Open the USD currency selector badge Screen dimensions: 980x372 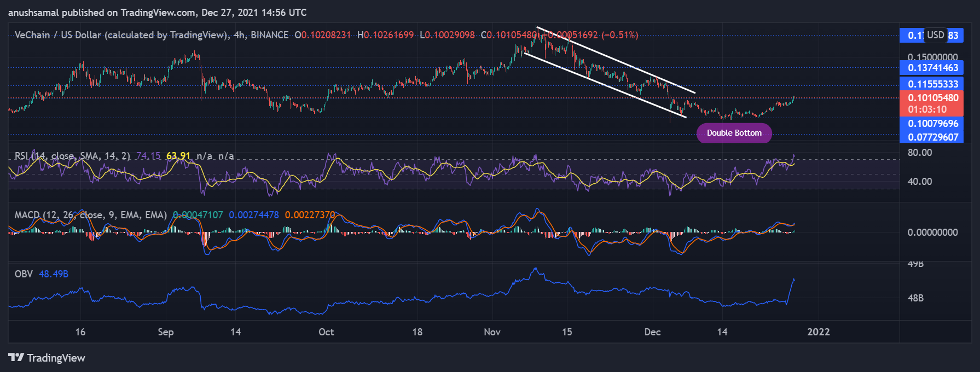[935, 35]
